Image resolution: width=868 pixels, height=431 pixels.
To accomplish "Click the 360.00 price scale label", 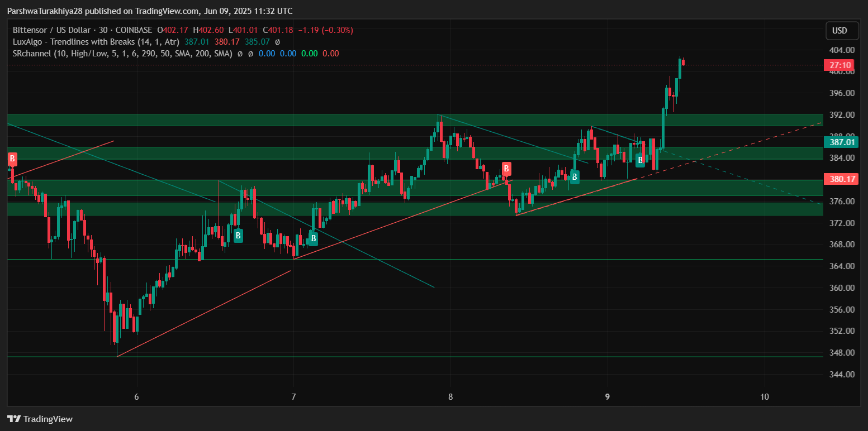I will pos(842,288).
